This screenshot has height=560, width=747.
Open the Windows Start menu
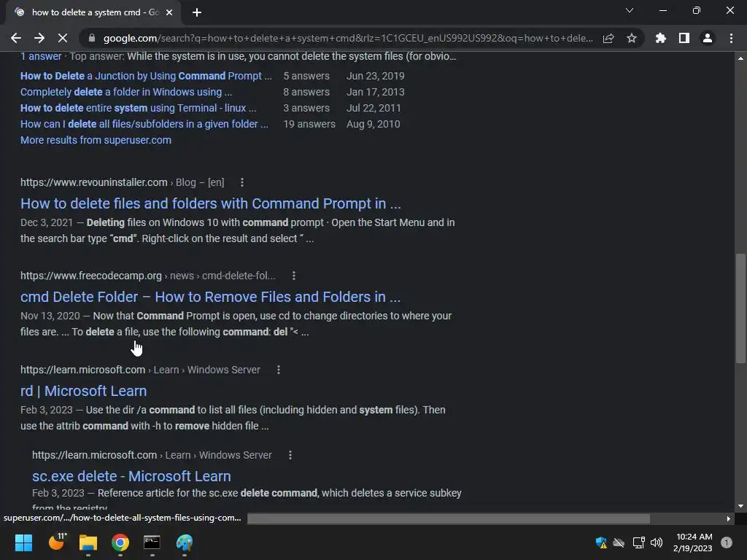tap(23, 542)
